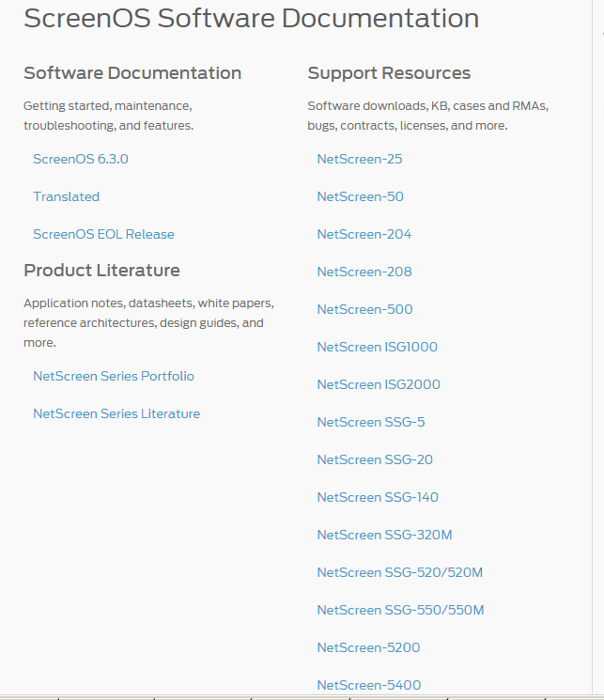Open the ScreenOS 6.3.0 documentation link
The image size is (604, 700).
click(x=81, y=159)
